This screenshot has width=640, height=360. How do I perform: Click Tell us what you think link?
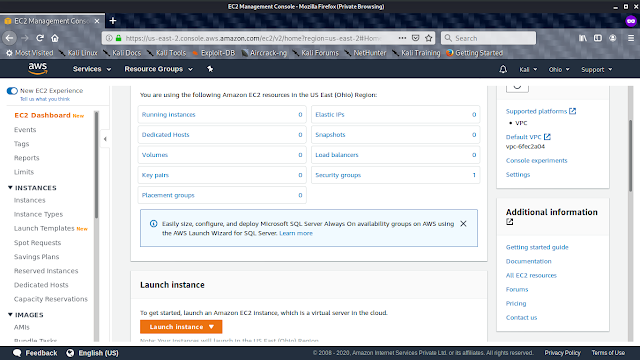[x=45, y=99]
